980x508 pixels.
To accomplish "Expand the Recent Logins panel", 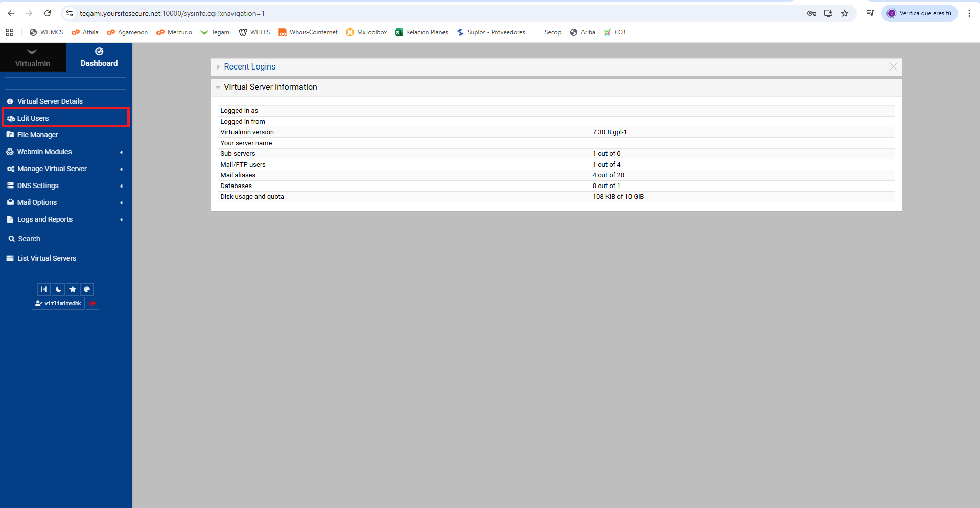I will tap(249, 67).
